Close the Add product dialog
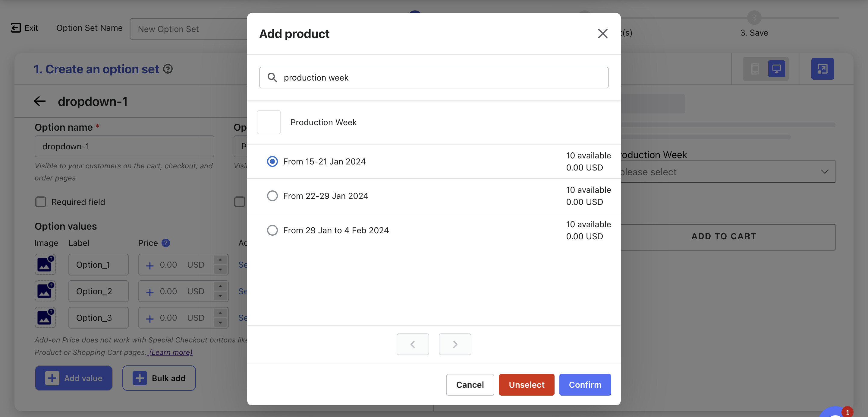Screen dimensions: 868x417 tap(602, 33)
